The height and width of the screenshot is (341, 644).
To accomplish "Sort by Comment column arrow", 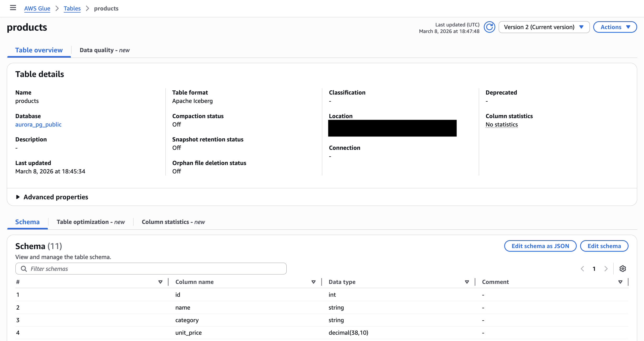I will click(x=620, y=282).
